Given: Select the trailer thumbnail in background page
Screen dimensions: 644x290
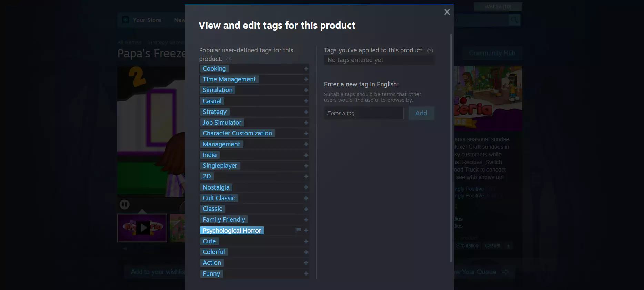Looking at the screenshot, I should (142, 228).
